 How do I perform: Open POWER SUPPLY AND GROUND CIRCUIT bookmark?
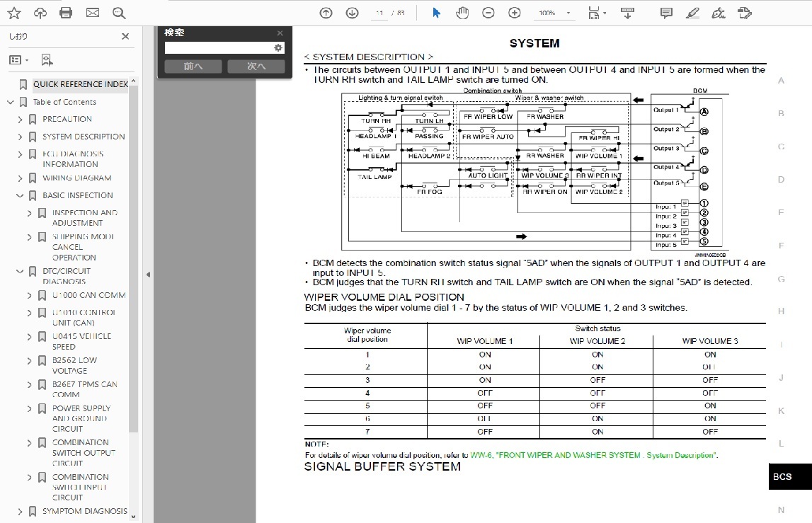(x=81, y=418)
